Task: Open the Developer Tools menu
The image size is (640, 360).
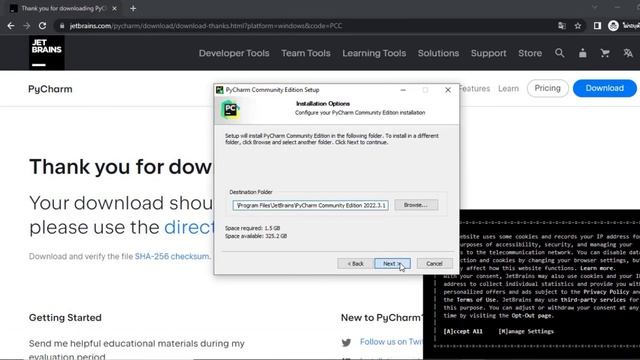Action: point(234,53)
